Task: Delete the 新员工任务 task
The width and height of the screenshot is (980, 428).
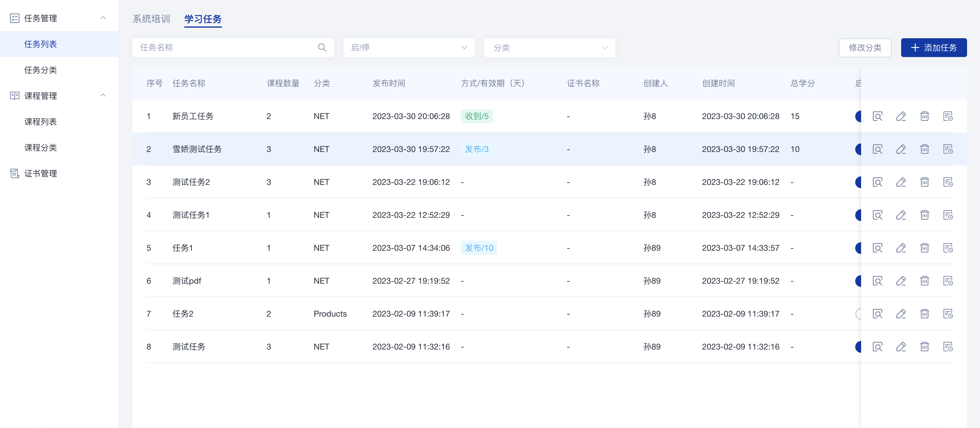Action: [x=924, y=116]
